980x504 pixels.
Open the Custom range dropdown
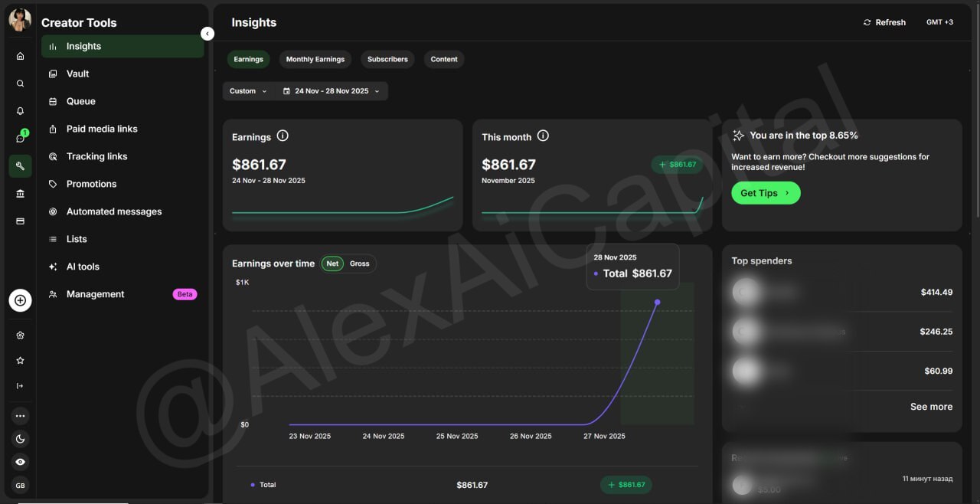tap(249, 91)
